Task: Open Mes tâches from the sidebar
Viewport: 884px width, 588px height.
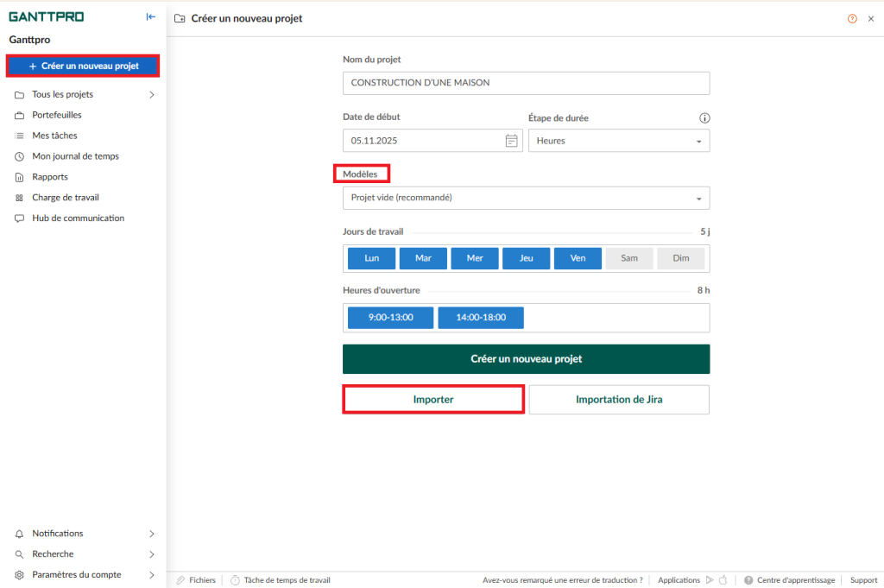Action: tap(54, 136)
